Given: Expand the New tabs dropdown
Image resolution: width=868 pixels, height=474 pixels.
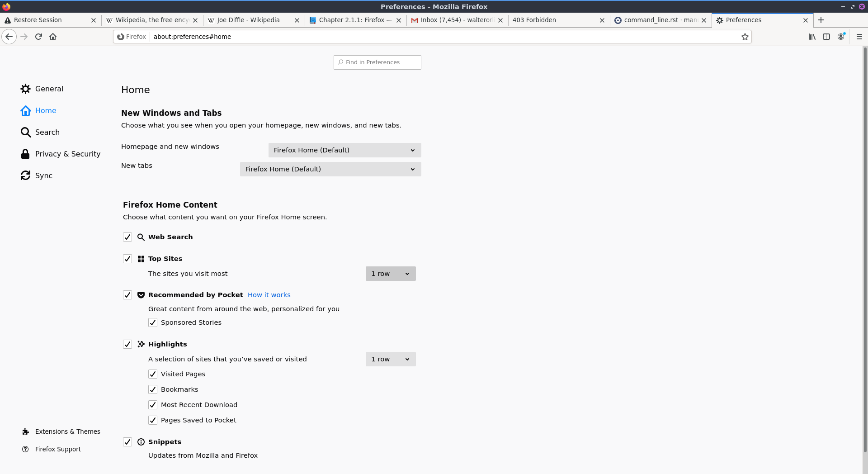Looking at the screenshot, I should [330, 169].
